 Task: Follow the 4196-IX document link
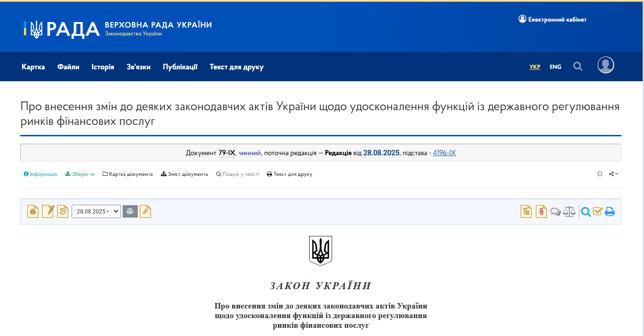(444, 152)
